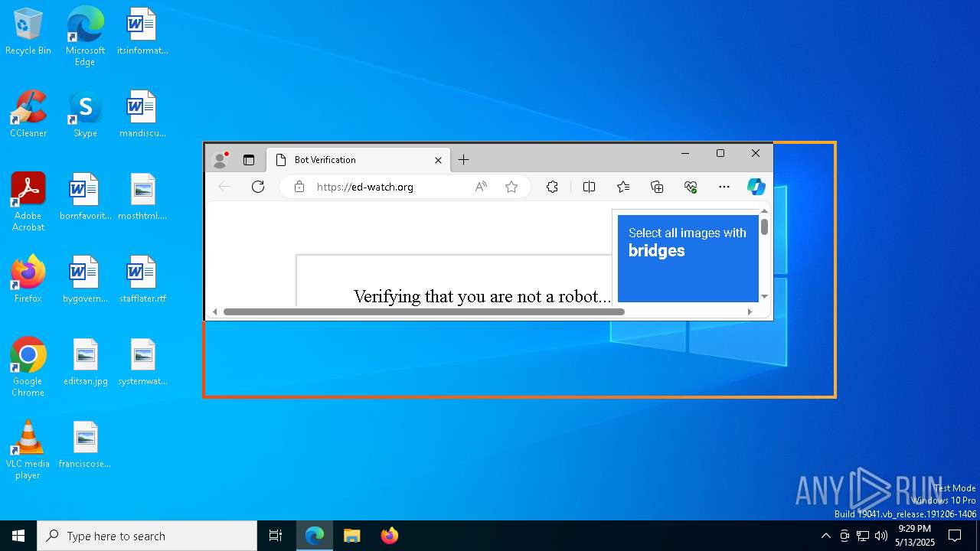Add this page to favorites star

tap(511, 187)
